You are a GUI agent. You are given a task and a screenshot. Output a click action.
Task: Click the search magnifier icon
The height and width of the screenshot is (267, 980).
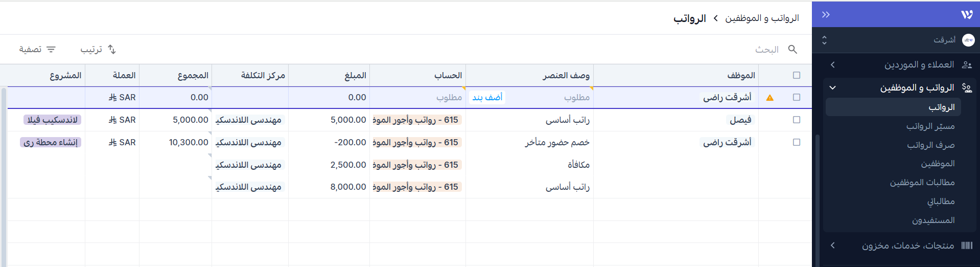pos(792,49)
